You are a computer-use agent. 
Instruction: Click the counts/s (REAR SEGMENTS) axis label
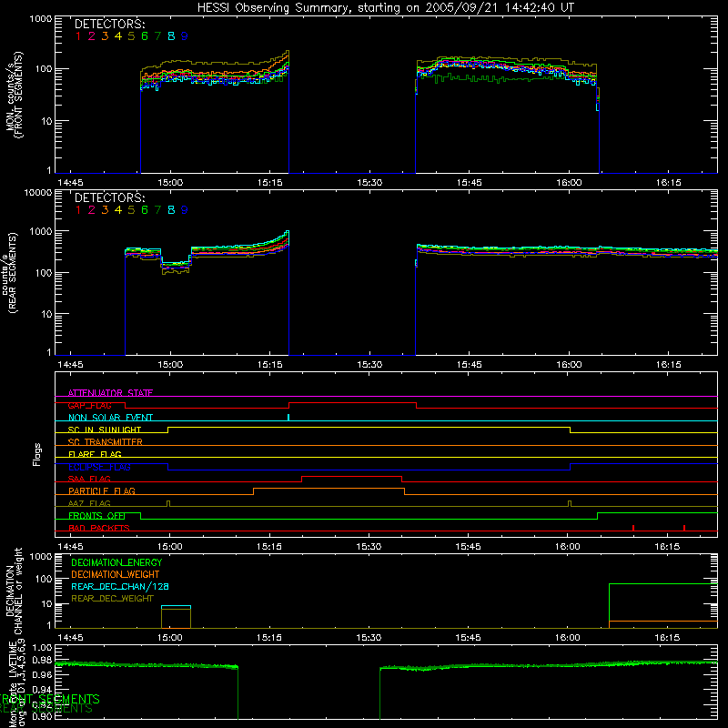10,273
